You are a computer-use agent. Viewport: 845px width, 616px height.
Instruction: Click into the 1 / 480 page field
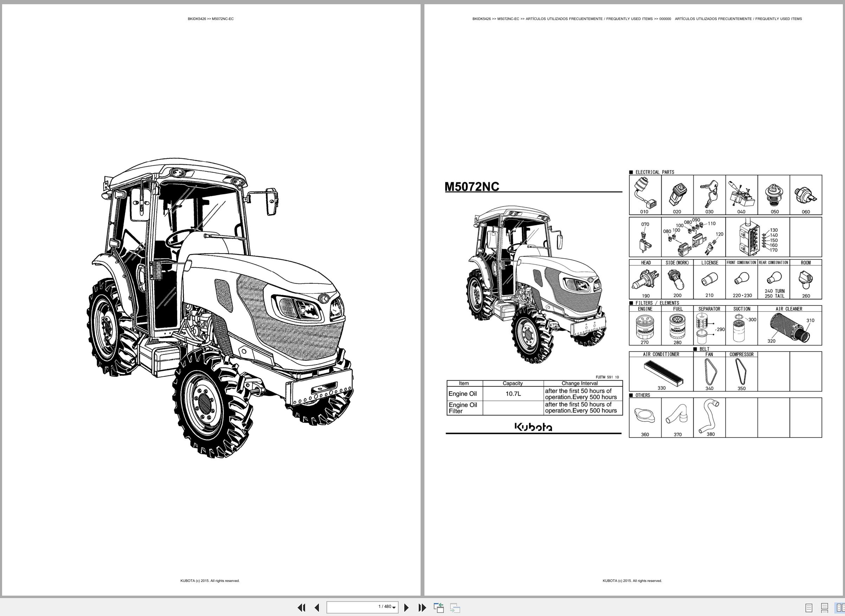click(362, 608)
